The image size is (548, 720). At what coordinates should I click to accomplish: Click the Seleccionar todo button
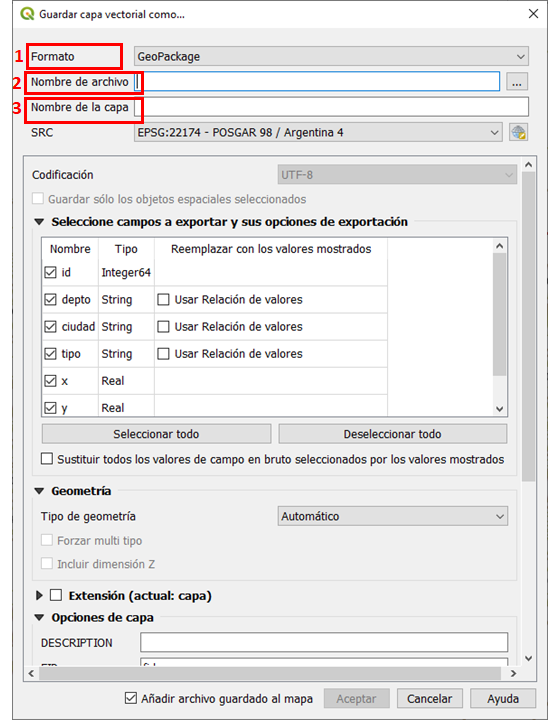(x=156, y=434)
